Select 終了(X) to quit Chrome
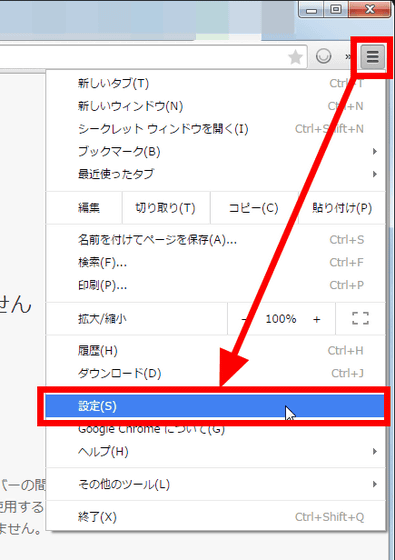This screenshot has width=395, height=560. 216,517
